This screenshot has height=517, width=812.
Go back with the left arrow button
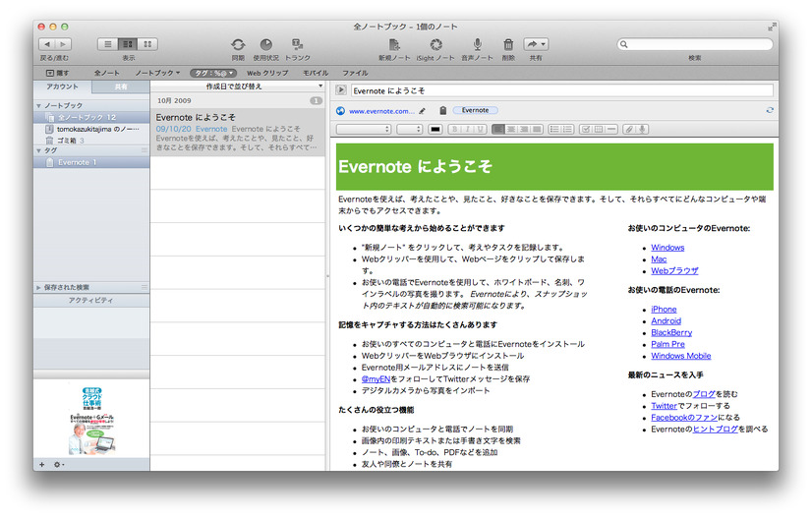point(47,44)
